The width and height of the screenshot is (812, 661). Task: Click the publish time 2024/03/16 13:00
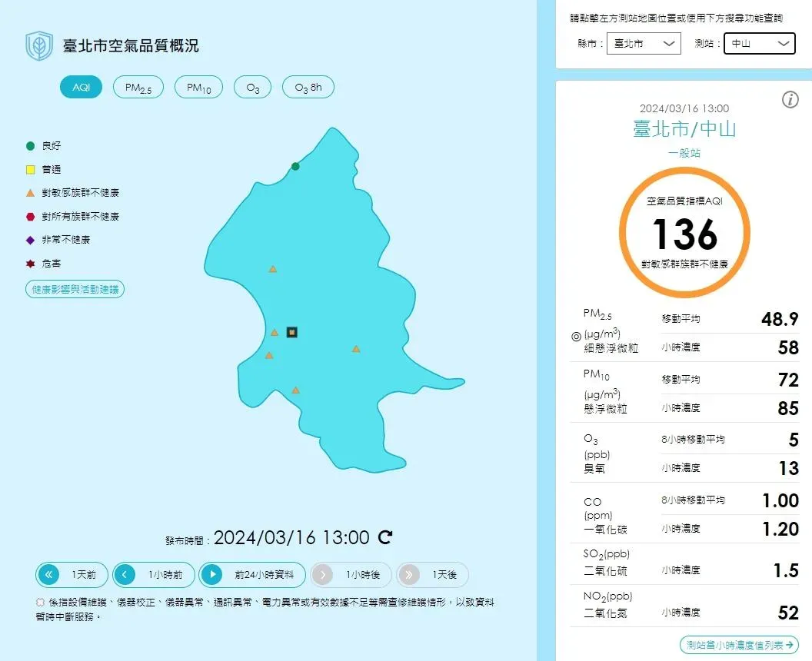pyautogui.click(x=291, y=538)
